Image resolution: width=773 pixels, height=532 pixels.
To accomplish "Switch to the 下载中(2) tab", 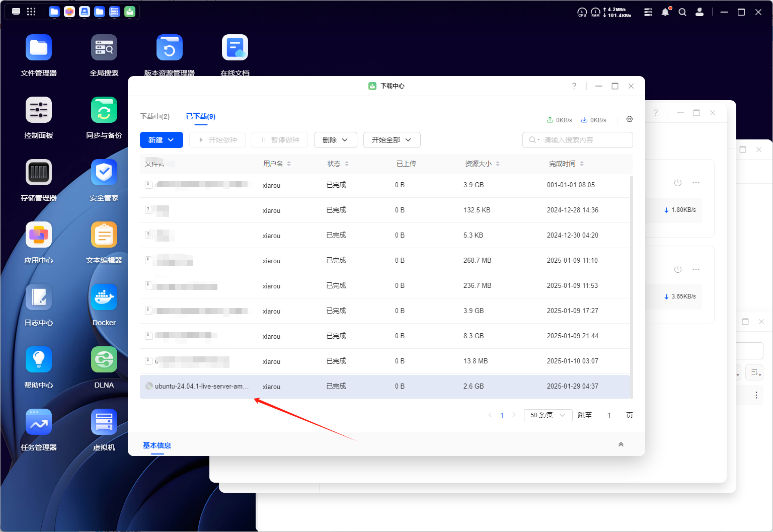I will (155, 116).
